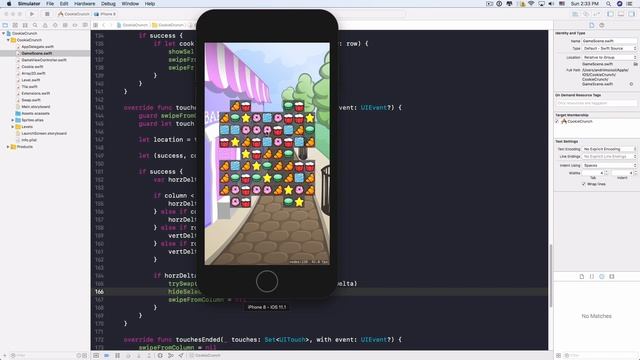Hide the debug area using bottom bar toggle
This screenshot has height=360, width=640.
[x=96, y=356]
